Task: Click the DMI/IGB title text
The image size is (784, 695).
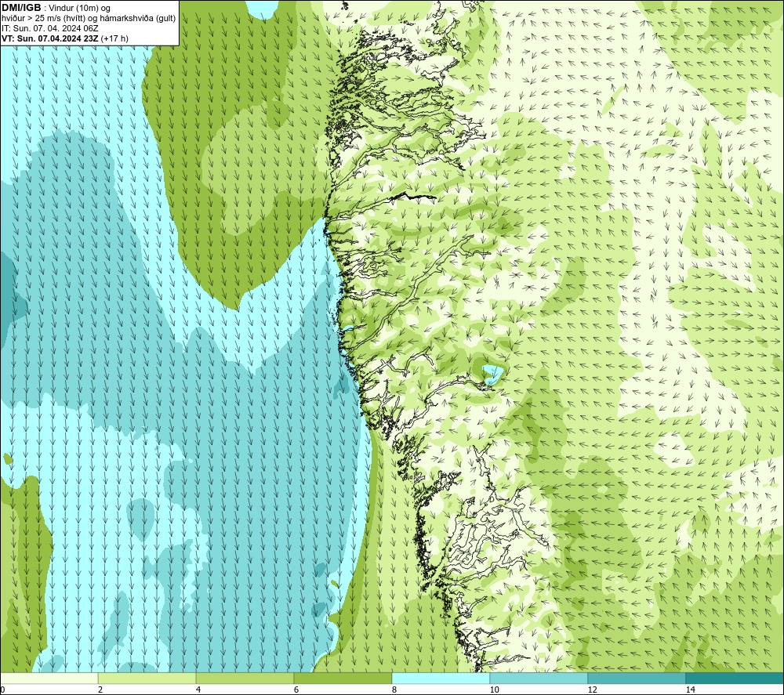Action: click(21, 8)
